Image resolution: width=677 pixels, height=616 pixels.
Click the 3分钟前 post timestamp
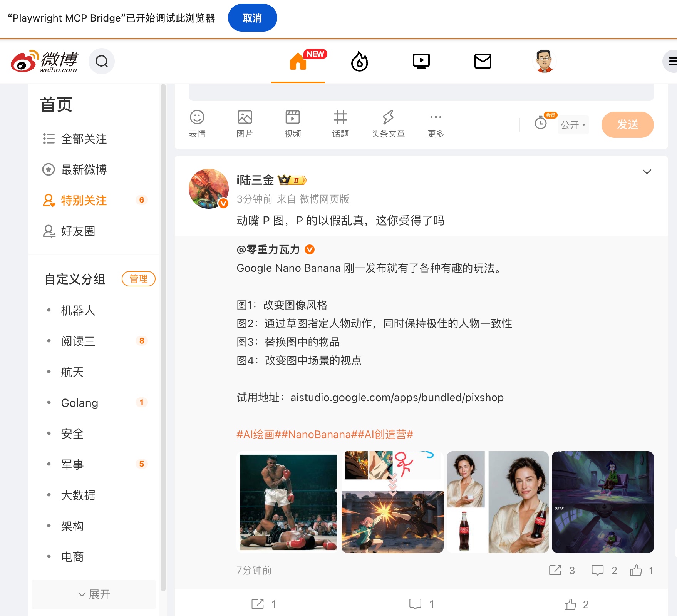pyautogui.click(x=254, y=199)
